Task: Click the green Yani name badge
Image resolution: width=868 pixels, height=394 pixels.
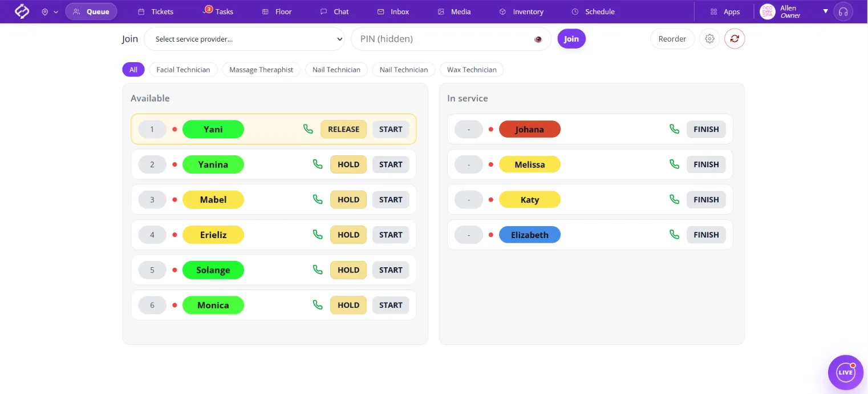Action: pyautogui.click(x=213, y=129)
